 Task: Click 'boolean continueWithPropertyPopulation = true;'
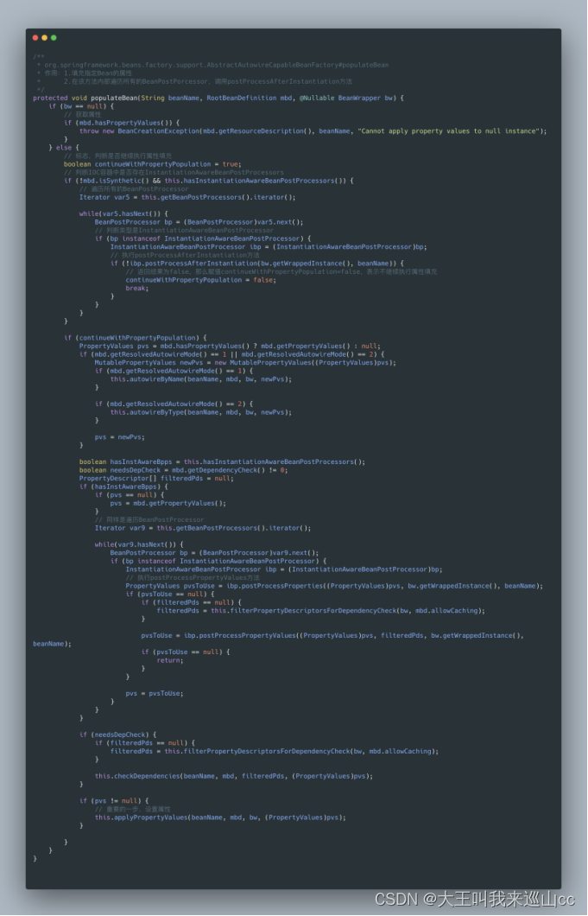point(153,164)
